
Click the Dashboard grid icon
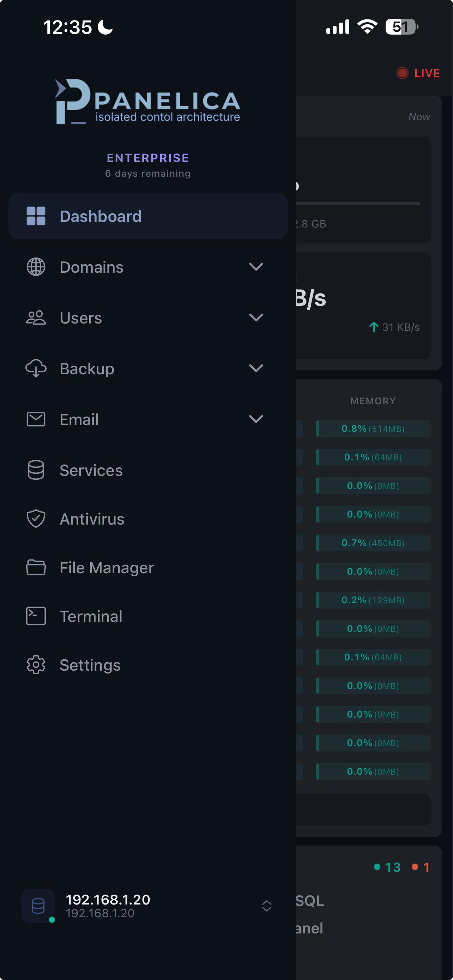click(36, 216)
